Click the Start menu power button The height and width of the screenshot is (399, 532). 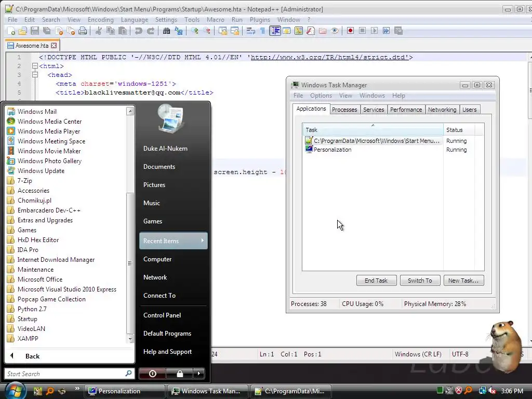point(153,374)
